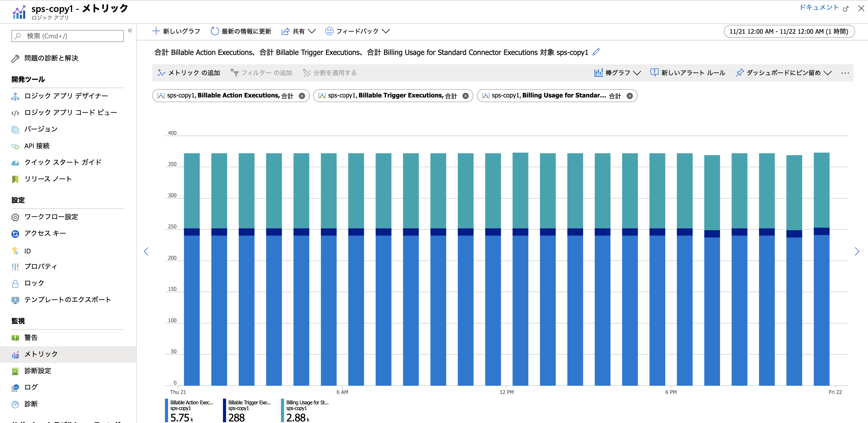The image size is (868, 423).
Task: Select the Billing Usage for Standard metric pill
Action: (557, 96)
